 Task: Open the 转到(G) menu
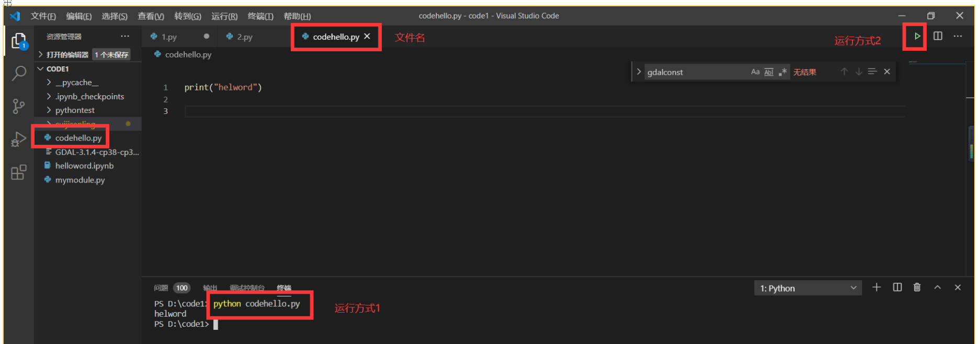[187, 16]
